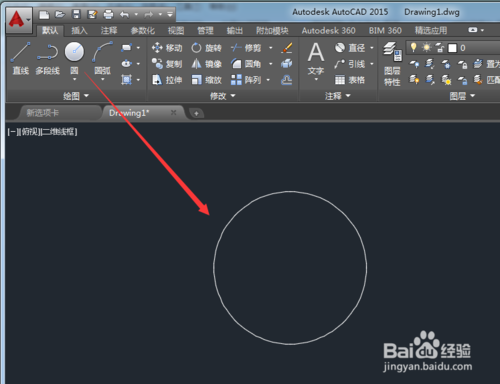Viewport: 500px width, 384px height.
Task: Save the drawing with the disk icon
Action: click(x=76, y=14)
